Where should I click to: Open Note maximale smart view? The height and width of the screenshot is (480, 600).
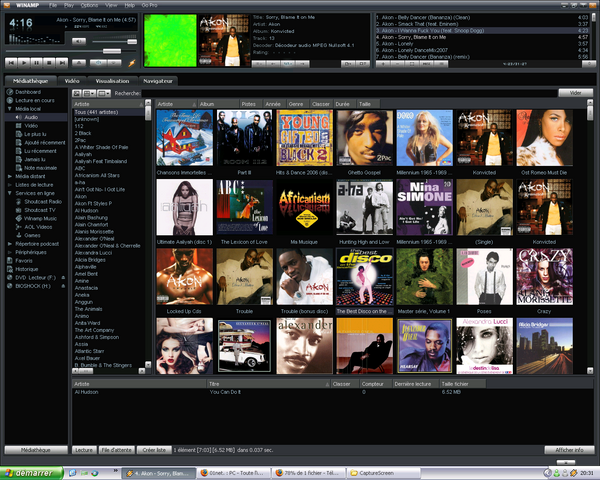click(36, 168)
